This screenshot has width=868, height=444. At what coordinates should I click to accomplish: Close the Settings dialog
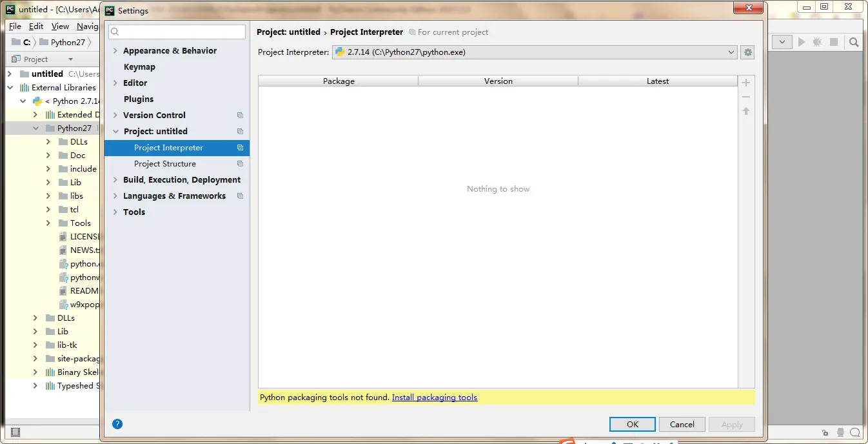pyautogui.click(x=749, y=7)
